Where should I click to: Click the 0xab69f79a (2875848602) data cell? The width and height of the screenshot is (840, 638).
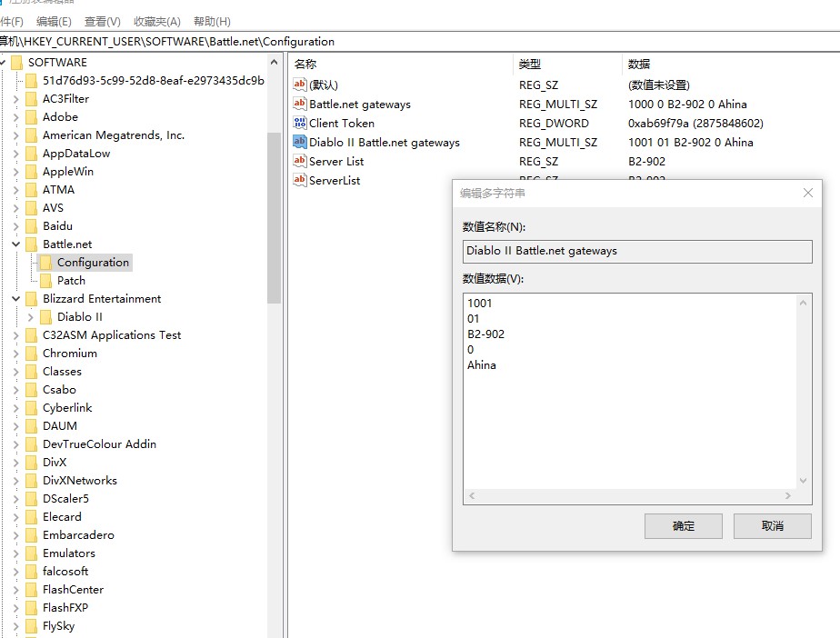click(x=695, y=124)
